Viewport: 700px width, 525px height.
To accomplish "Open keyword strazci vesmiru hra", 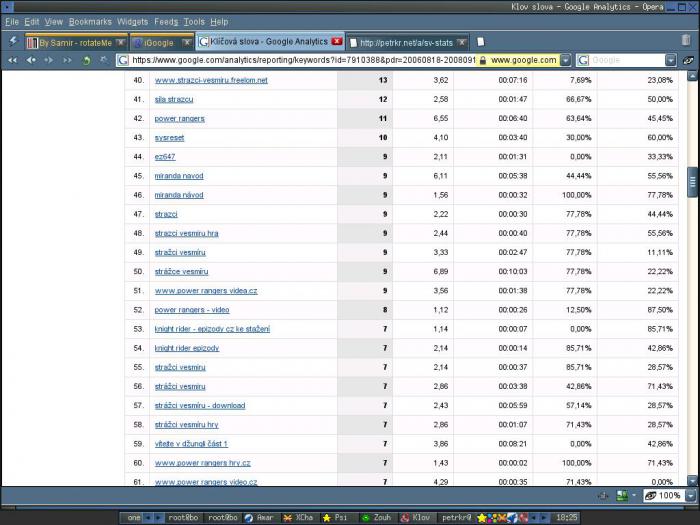I will pyautogui.click(x=187, y=233).
